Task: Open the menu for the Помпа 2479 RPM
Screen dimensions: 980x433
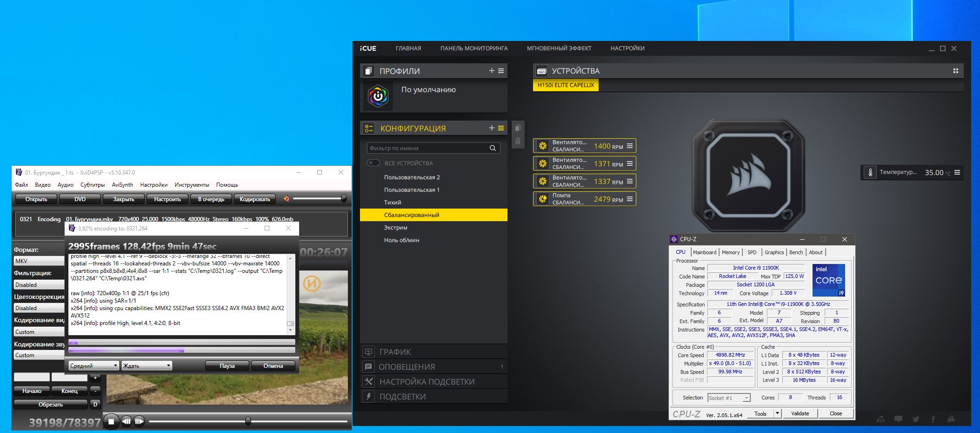Action: pos(630,199)
